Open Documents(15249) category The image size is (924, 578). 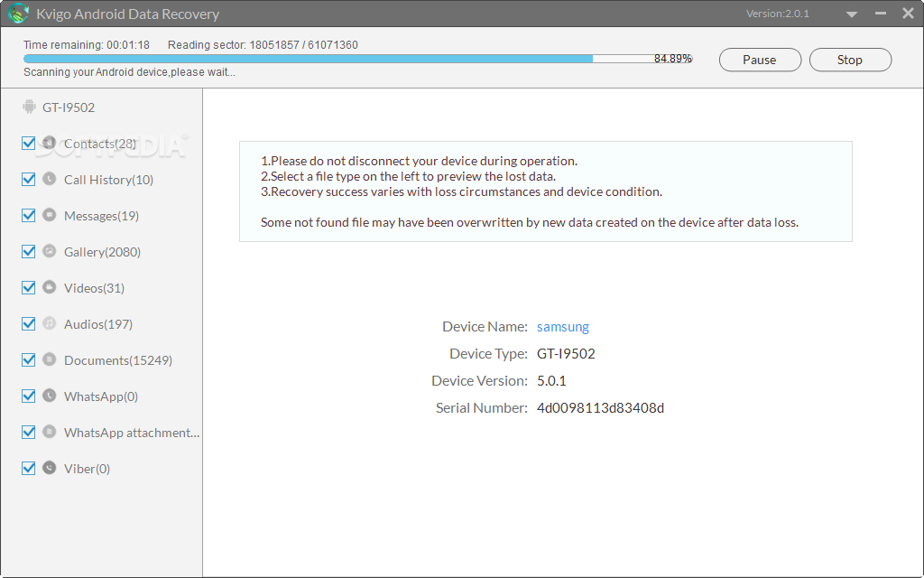[118, 359]
